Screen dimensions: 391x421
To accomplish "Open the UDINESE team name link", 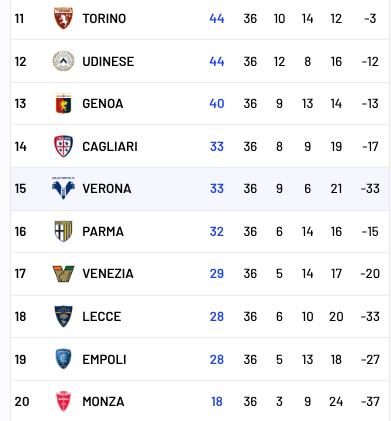I will [x=108, y=62].
